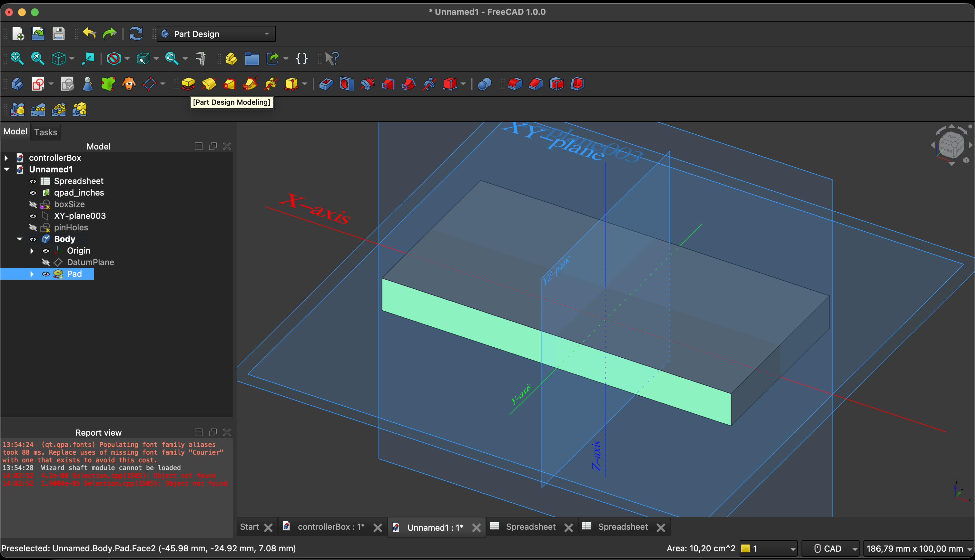Hide the Spreadsheet via its eye icon
The width and height of the screenshot is (975, 560).
coord(33,181)
